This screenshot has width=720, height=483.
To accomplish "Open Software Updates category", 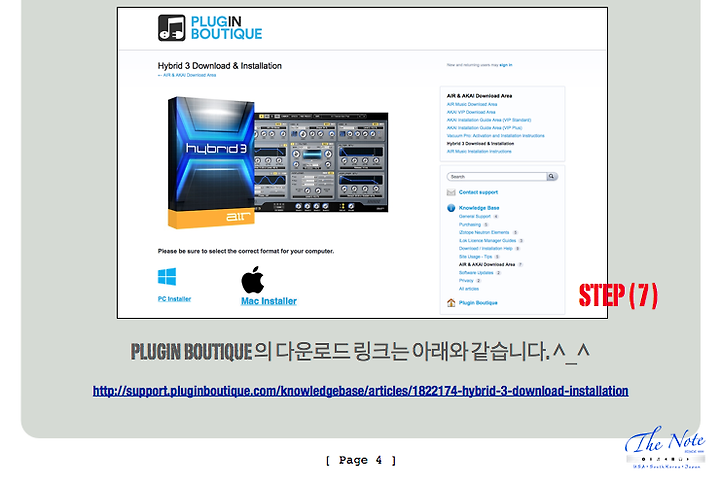I will (476, 273).
